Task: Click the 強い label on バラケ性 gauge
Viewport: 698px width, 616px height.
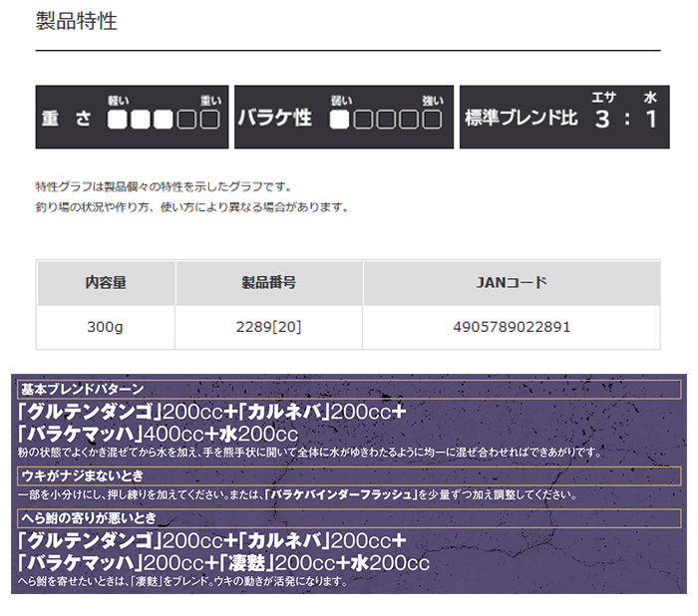Action: coord(433,101)
